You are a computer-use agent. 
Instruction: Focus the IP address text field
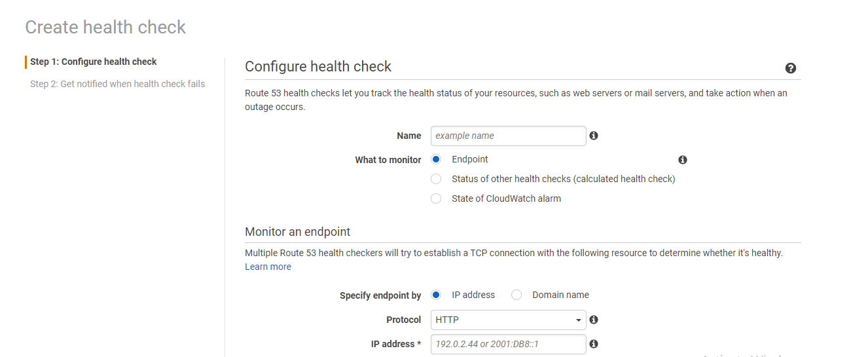508,344
